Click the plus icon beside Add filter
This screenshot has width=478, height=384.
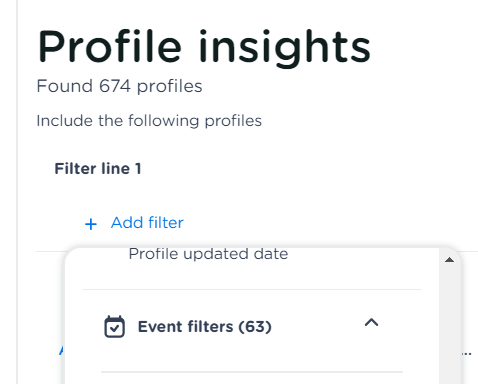pos(91,224)
